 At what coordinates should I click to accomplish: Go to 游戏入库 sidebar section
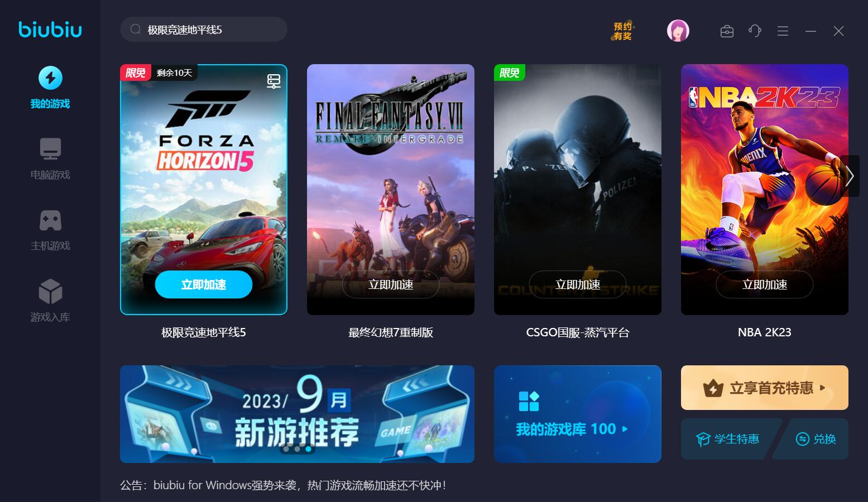tap(50, 301)
